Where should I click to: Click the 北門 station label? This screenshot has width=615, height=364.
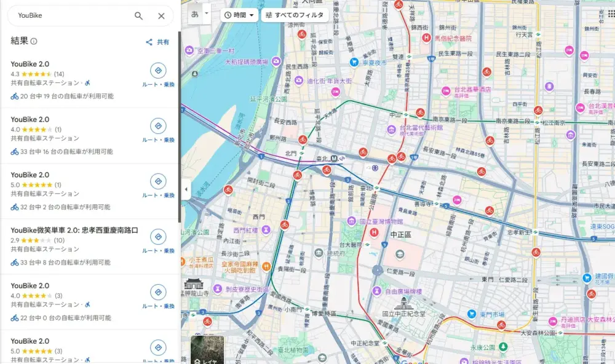click(291, 153)
